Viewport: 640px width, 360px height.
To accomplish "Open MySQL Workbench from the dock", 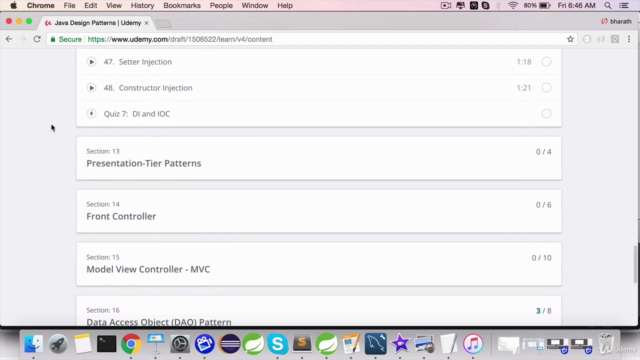I will [x=376, y=344].
